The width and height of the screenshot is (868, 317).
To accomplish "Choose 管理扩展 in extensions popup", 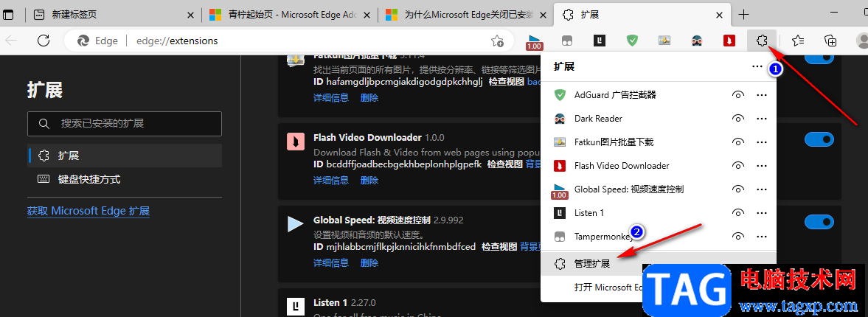I will (659, 264).
